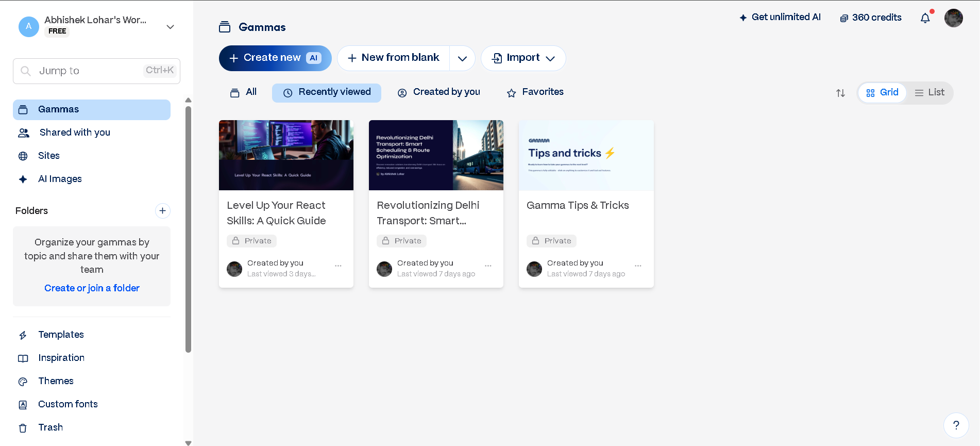Open the user profile avatar menu
Viewport: 980px width, 446px height.
tap(954, 18)
